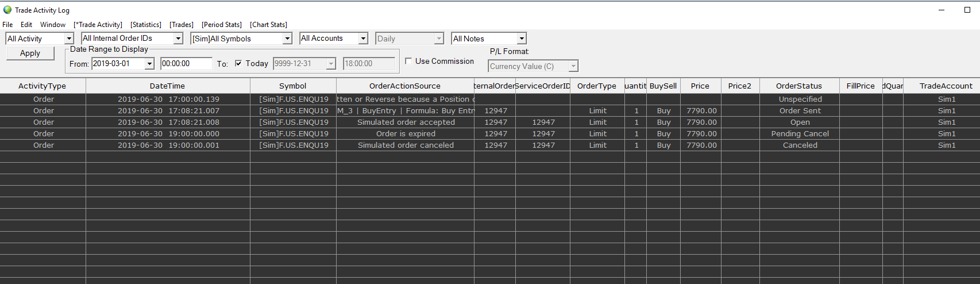Viewport: 980px width, 284px height.
Task: Click the ServiceOrderID column header
Action: [x=543, y=86]
